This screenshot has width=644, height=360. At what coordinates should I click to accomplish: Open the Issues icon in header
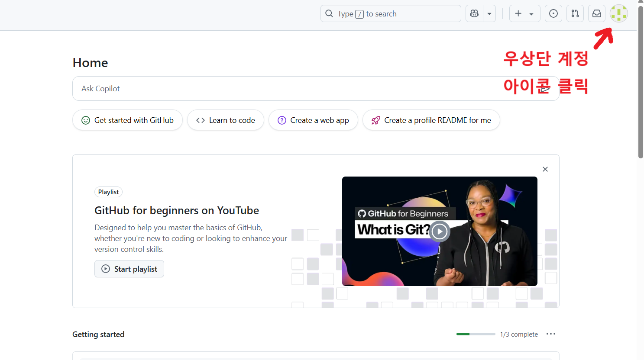coord(553,13)
